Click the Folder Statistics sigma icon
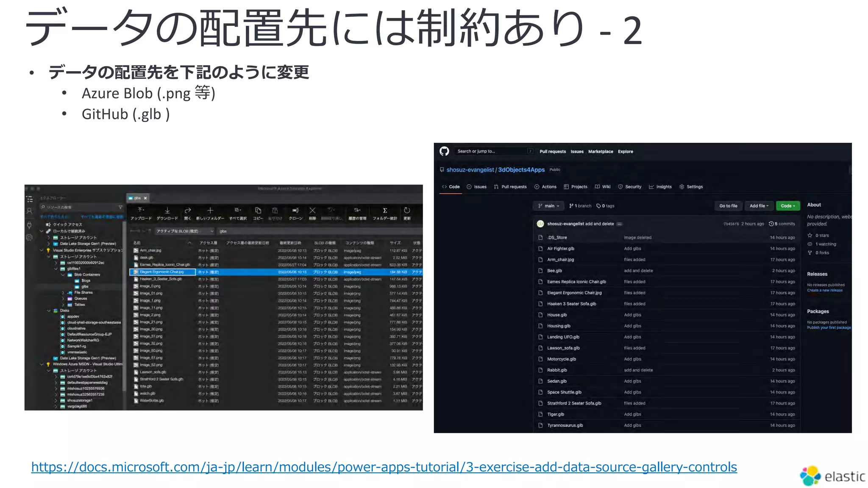This screenshot has width=868, height=488. tap(385, 211)
